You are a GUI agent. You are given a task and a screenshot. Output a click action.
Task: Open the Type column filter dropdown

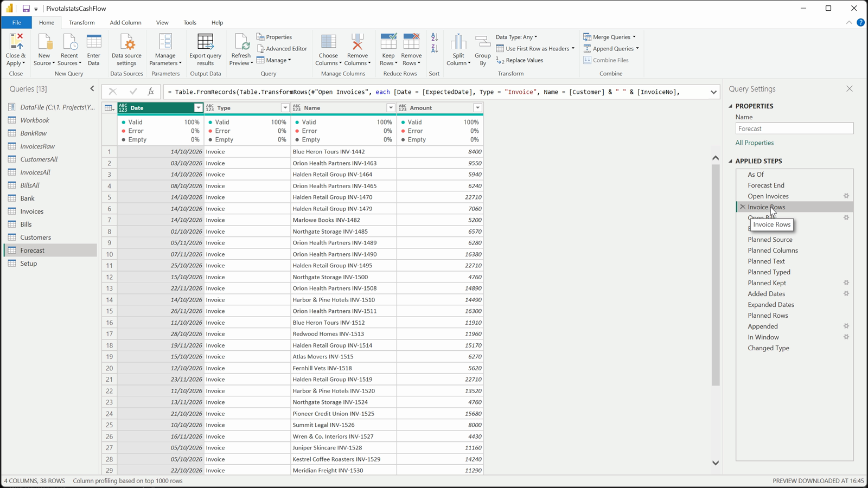pos(285,108)
